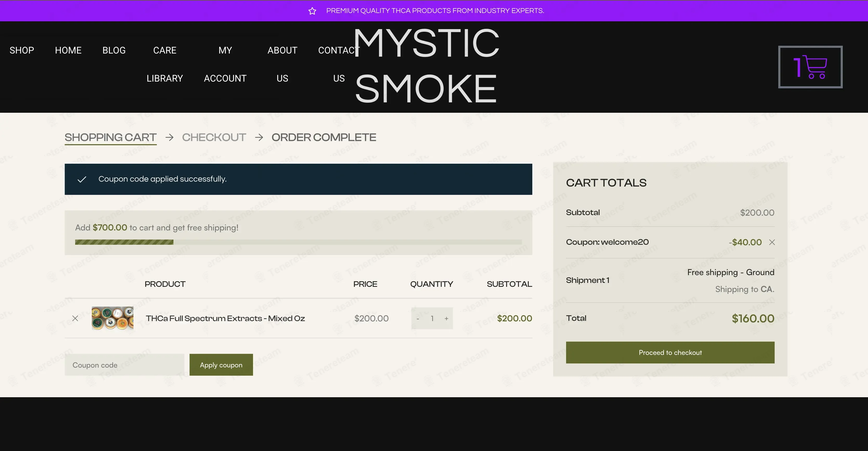Screen dimensions: 868x451
Task: Proceed to checkout
Action: [x=670, y=352]
